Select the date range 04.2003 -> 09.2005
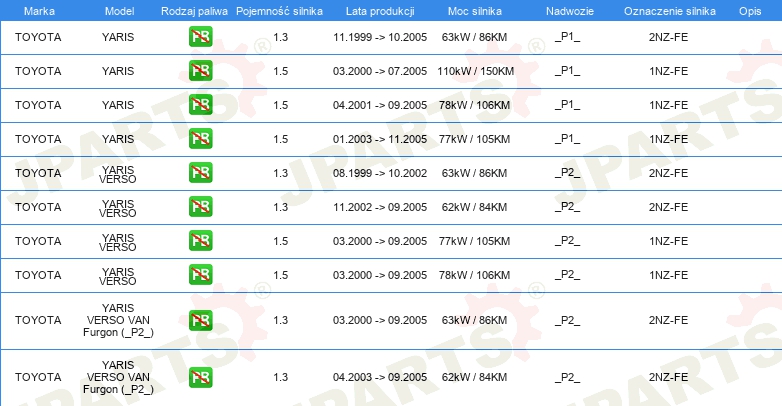 pyautogui.click(x=380, y=377)
